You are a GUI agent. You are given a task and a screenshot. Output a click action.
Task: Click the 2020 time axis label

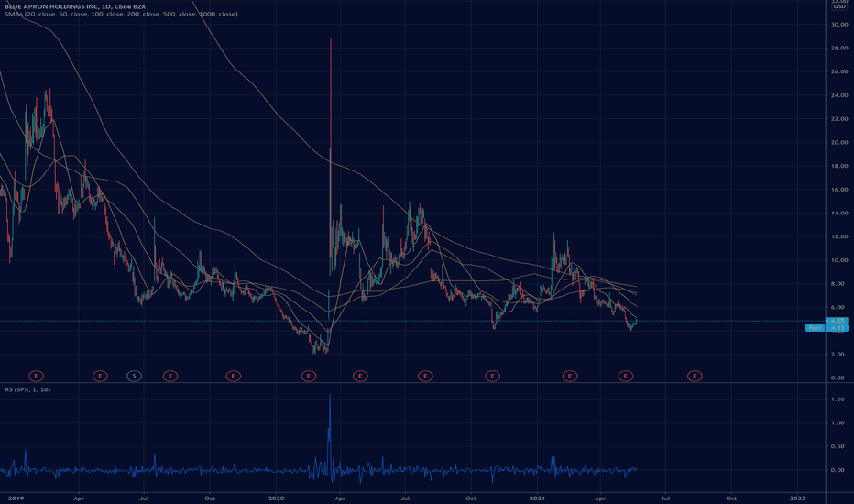pos(277,498)
